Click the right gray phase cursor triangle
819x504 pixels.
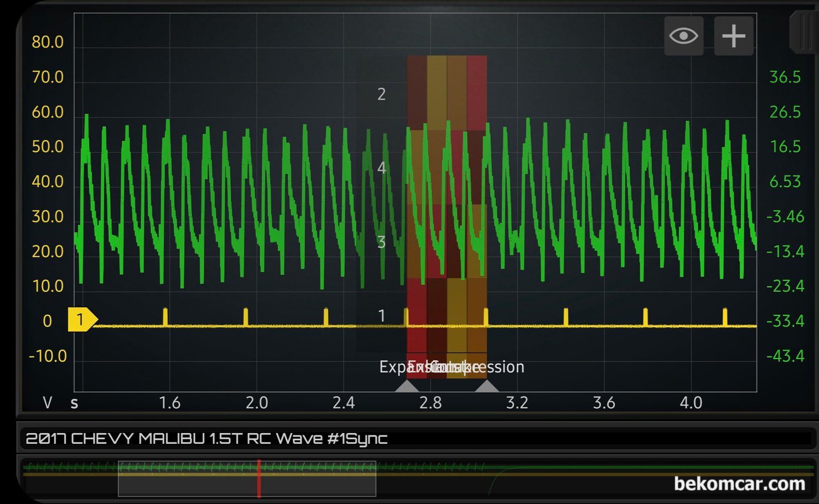[486, 386]
